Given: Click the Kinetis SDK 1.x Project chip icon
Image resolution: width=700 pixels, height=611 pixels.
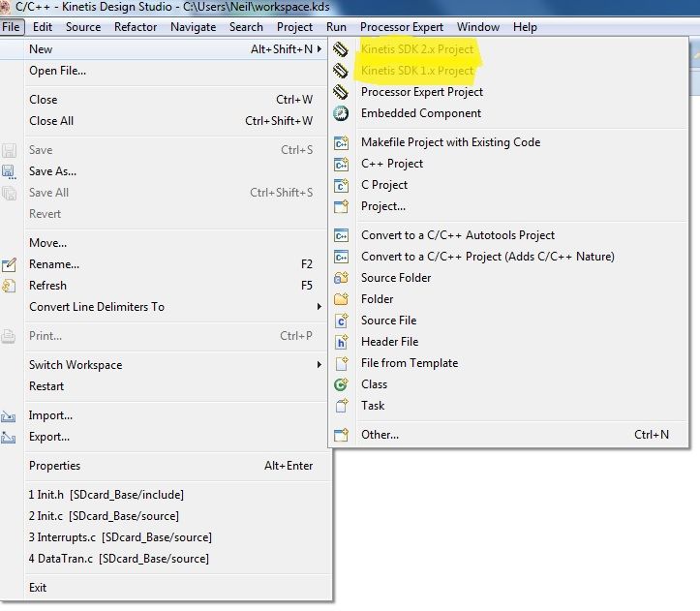Looking at the screenshot, I should point(341,71).
